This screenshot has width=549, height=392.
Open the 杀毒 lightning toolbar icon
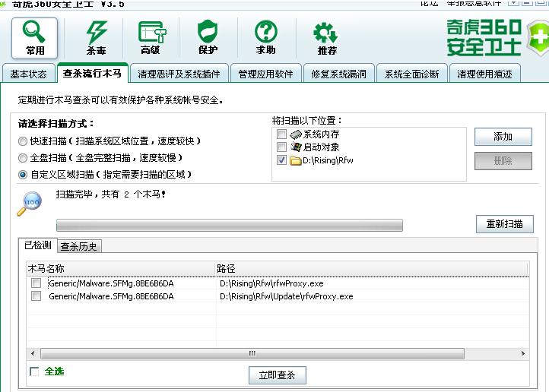97,38
